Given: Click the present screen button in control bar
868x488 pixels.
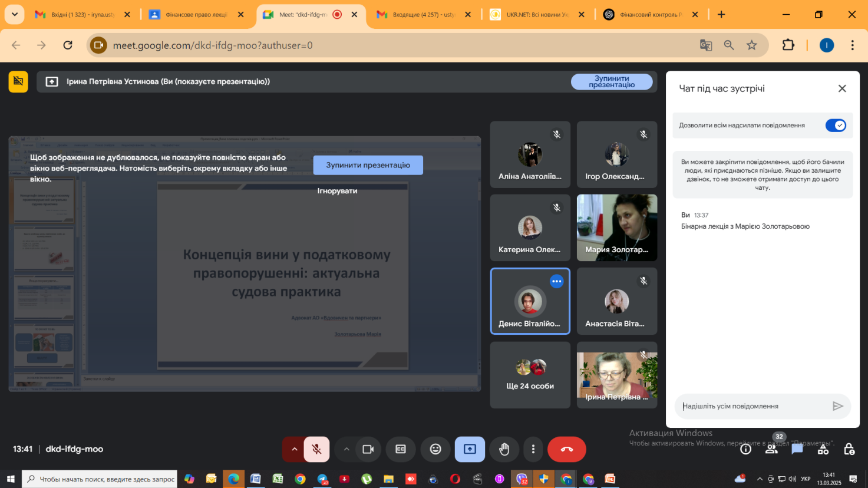Looking at the screenshot, I should 470,449.
